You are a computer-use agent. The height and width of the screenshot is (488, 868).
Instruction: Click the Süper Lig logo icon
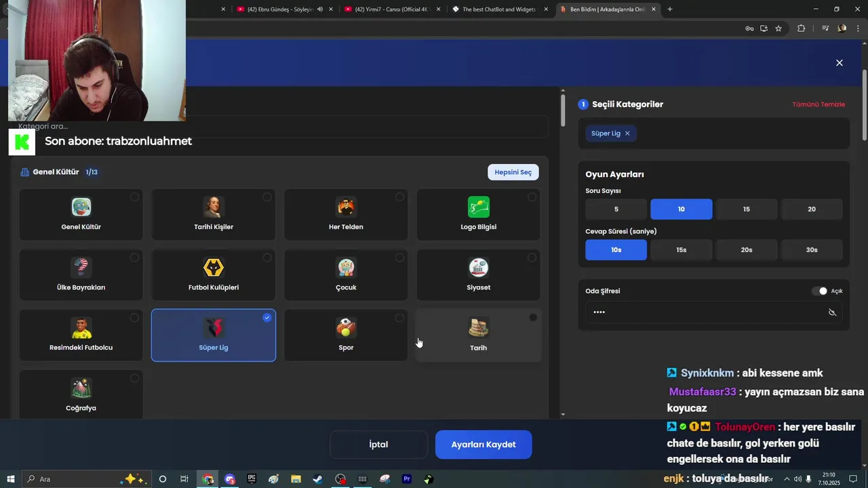click(214, 328)
